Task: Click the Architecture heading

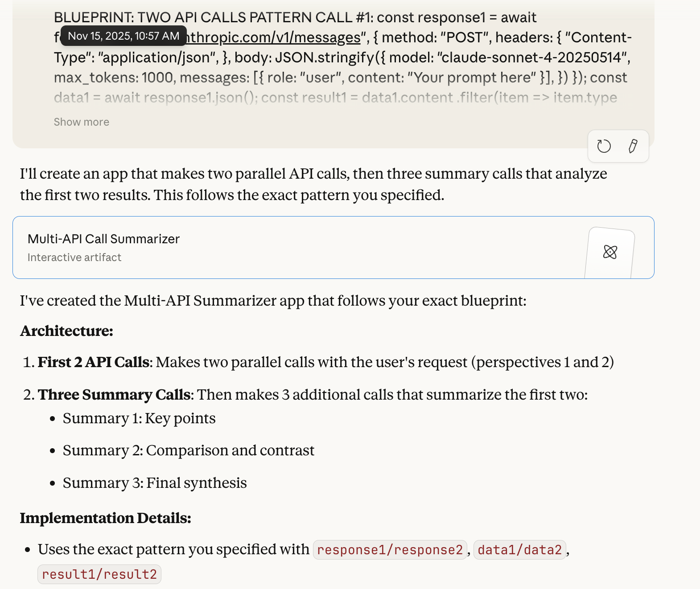Action: pyautogui.click(x=67, y=331)
